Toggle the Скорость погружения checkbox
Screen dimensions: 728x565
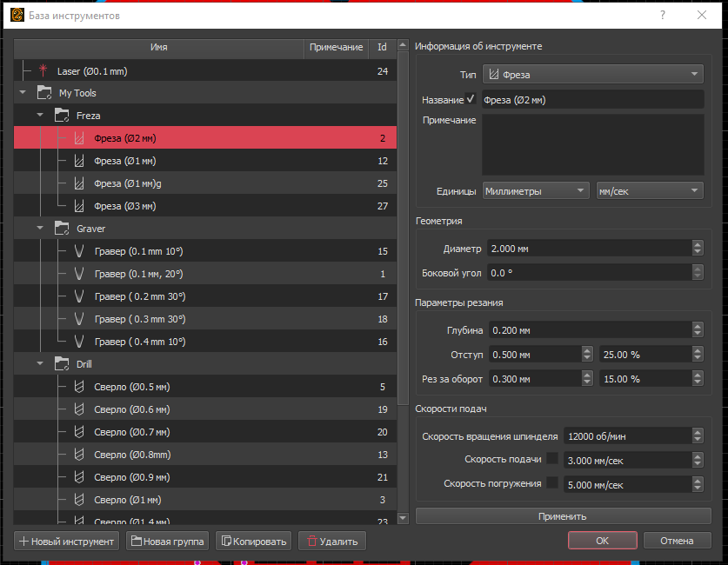pyautogui.click(x=552, y=482)
